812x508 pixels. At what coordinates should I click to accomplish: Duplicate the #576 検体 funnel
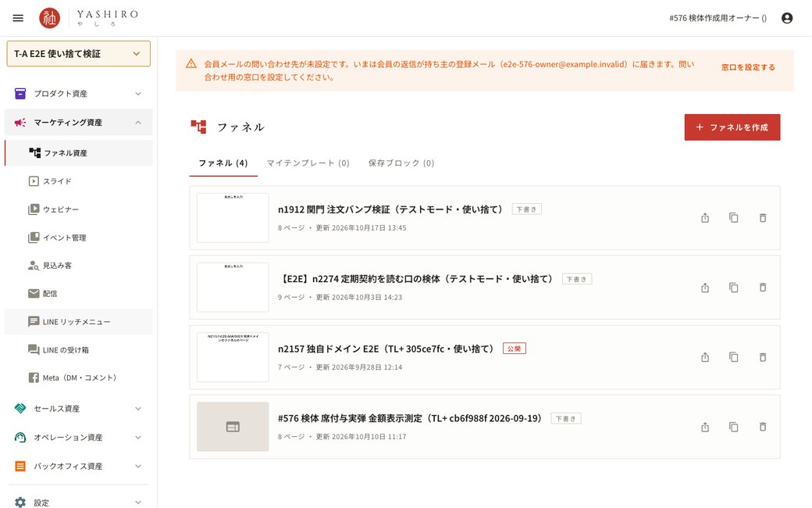coord(733,427)
